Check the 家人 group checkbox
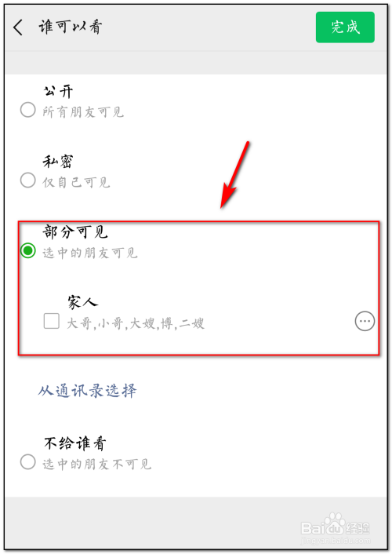This screenshot has height=554, width=392. (x=52, y=321)
